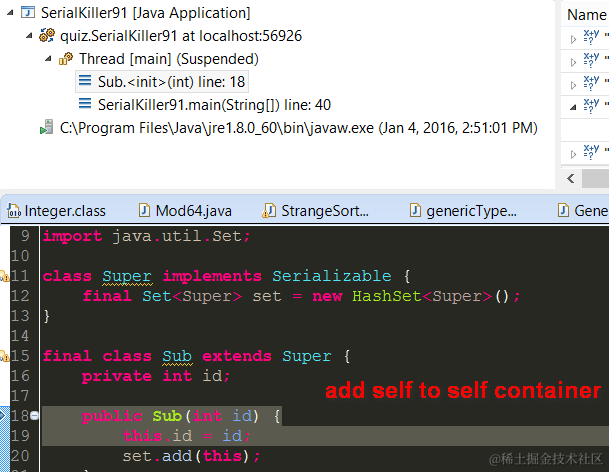Click the instruction pointer arrow at line 18
The height and width of the screenshot is (472, 609).
pyautogui.click(x=3, y=416)
